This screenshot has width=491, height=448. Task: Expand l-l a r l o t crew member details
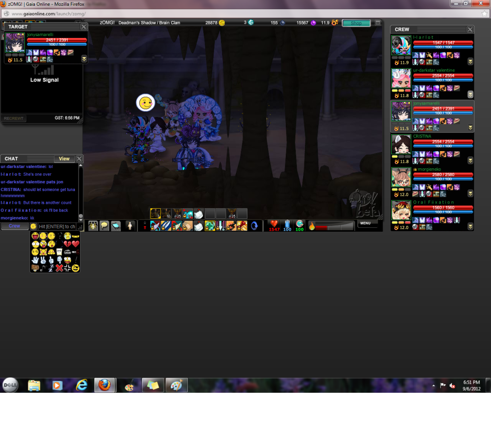pyautogui.click(x=470, y=61)
